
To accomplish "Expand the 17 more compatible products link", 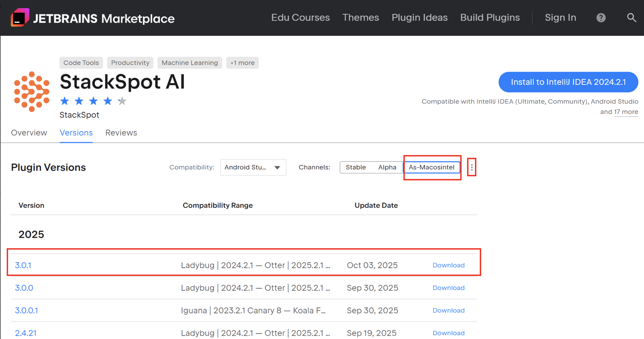I will coord(626,112).
